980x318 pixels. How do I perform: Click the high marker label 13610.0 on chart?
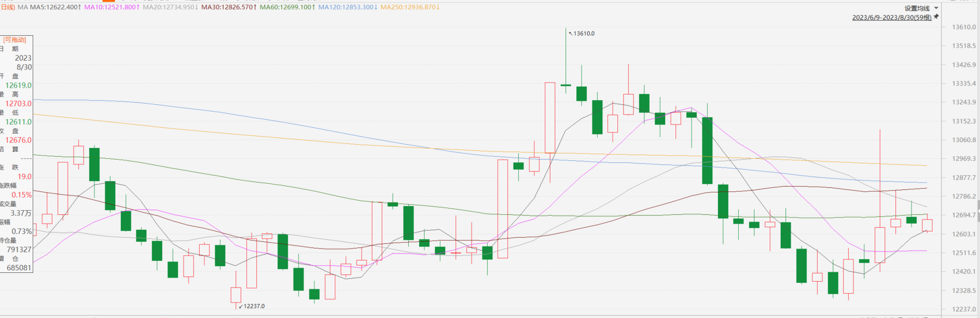click(584, 33)
